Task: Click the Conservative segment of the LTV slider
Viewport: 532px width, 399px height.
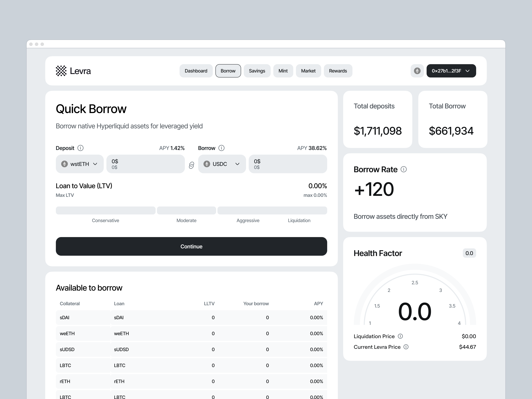Action: tap(105, 210)
